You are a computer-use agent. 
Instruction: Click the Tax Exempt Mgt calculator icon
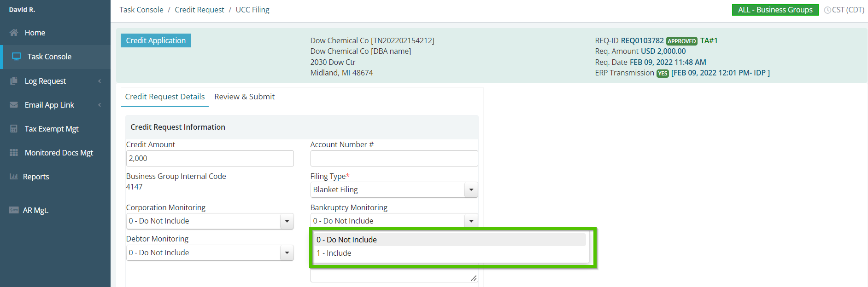tap(14, 129)
